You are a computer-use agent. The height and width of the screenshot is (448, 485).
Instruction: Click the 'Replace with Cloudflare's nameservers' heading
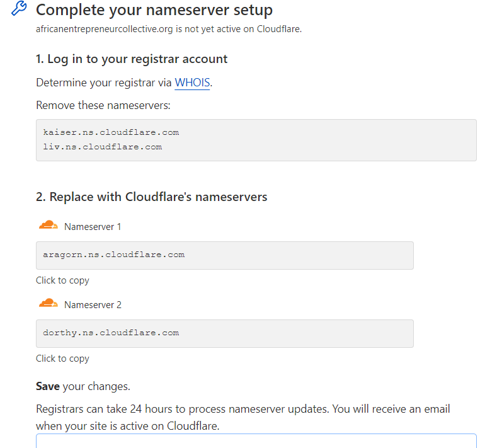[151, 197]
